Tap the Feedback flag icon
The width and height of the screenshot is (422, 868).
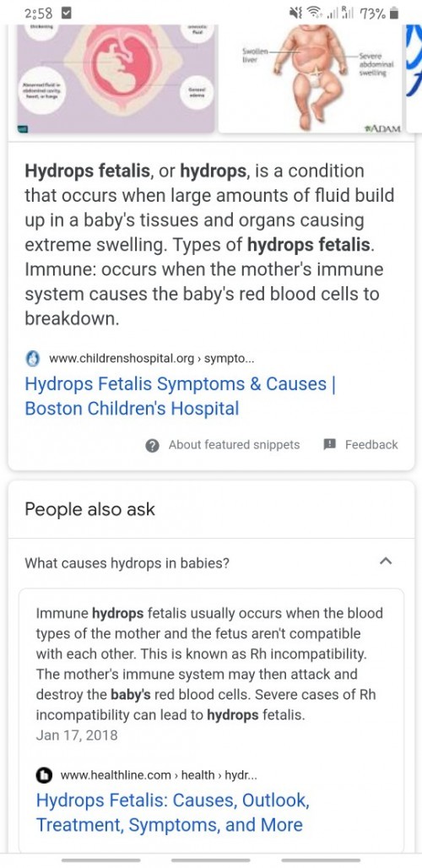[x=330, y=444]
